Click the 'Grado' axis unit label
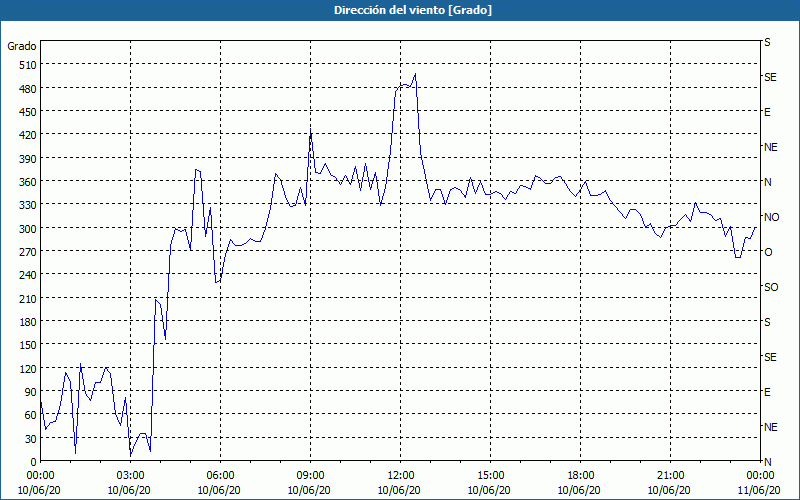Viewport: 800px width, 500px height. pyautogui.click(x=22, y=46)
